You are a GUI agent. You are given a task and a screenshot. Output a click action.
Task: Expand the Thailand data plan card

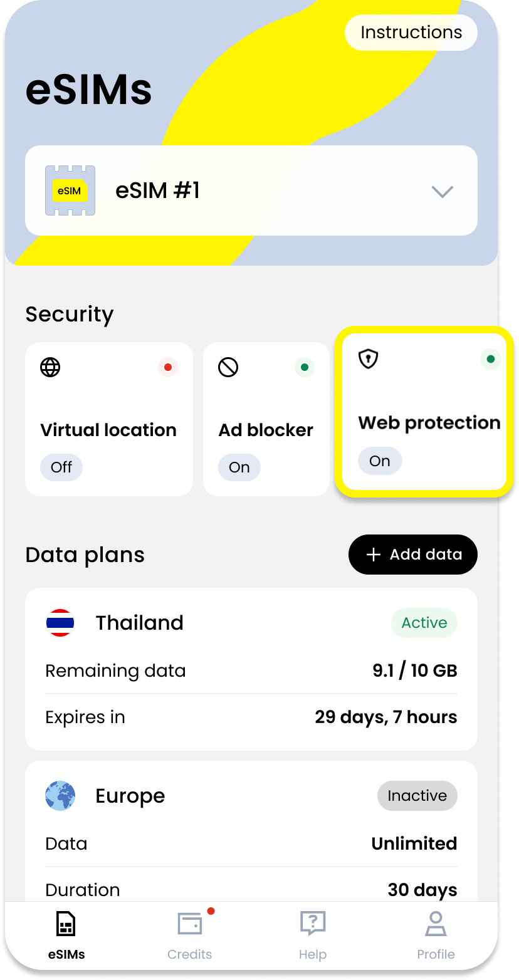(x=251, y=669)
